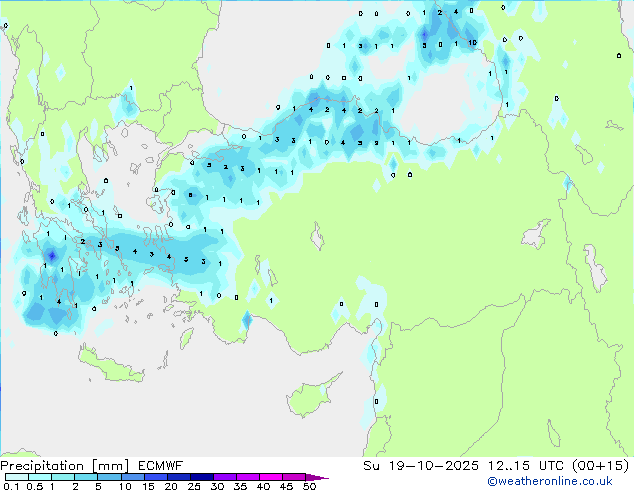
Task: Click legend label '35'
Action: coord(240,486)
